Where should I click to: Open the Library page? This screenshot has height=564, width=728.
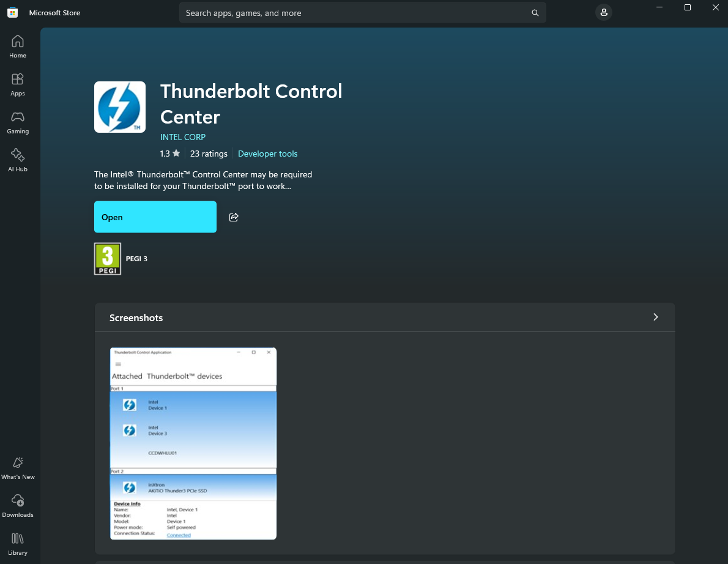(x=18, y=544)
